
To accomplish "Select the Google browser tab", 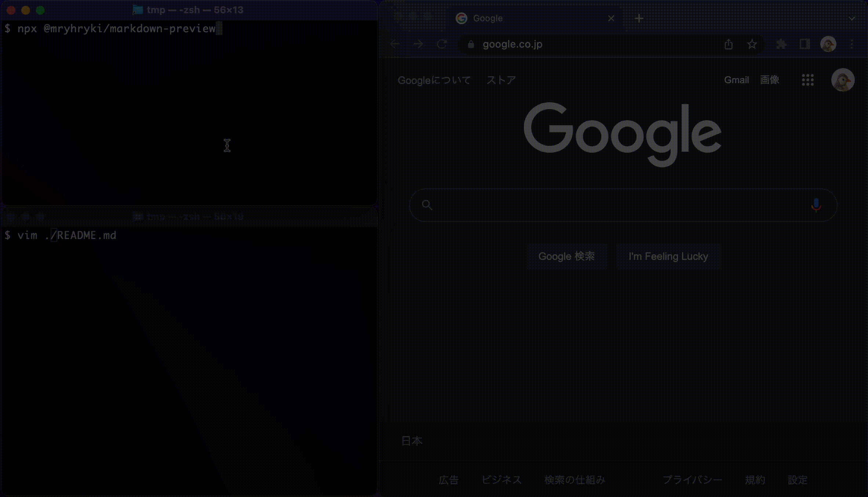I will point(514,18).
